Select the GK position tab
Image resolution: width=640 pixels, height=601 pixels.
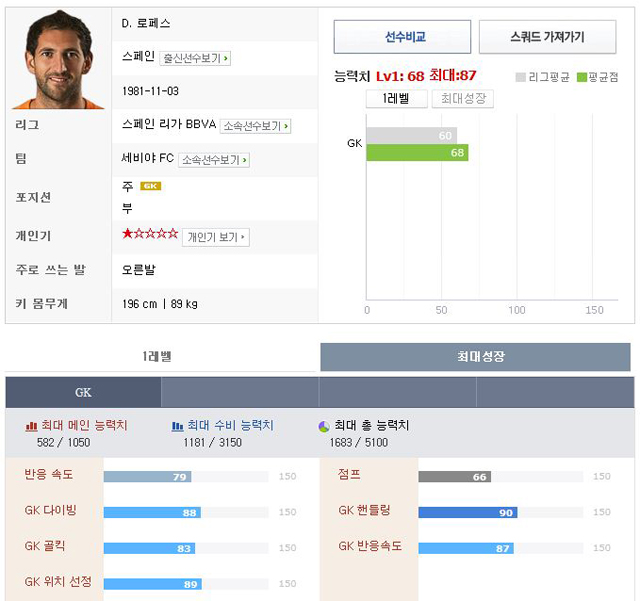click(83, 392)
